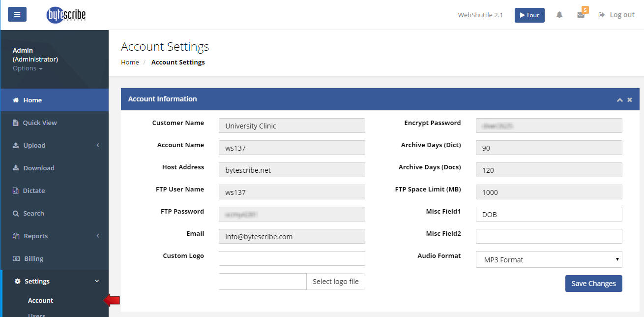644x317 pixels.
Task: Close the Account Information panel
Action: 630,100
